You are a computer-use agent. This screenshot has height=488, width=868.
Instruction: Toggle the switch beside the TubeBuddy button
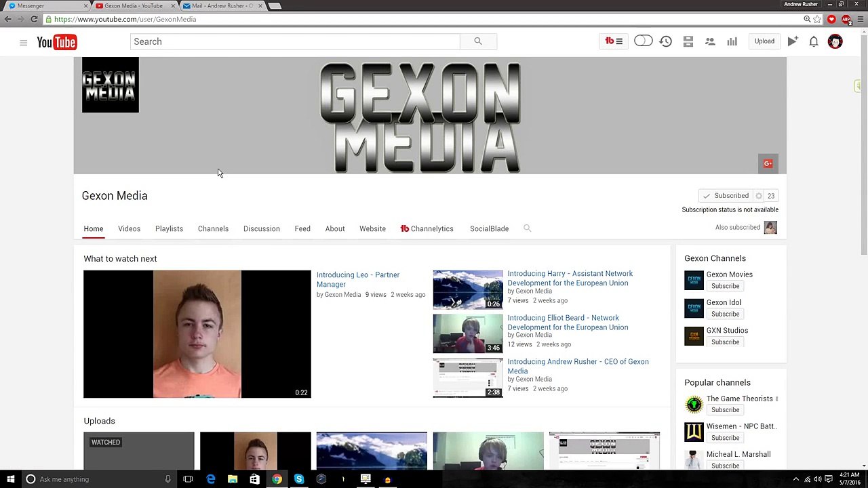tap(643, 41)
